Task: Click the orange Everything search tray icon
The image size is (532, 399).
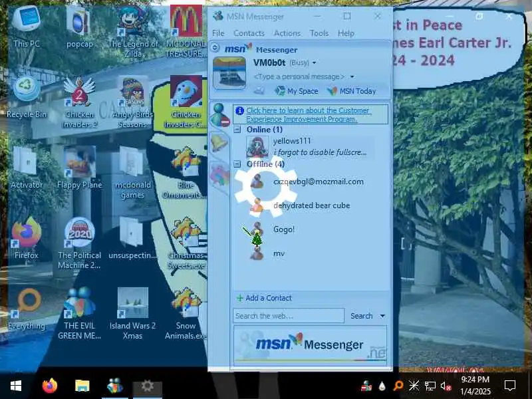Action: tap(398, 386)
